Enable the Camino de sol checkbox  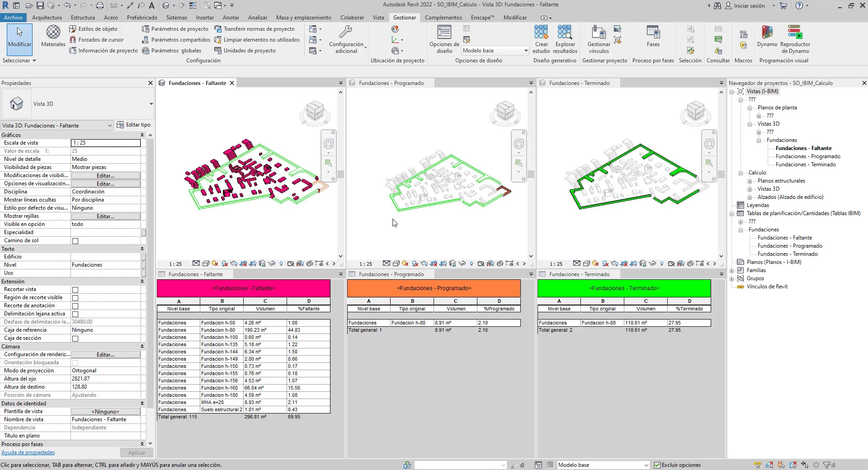click(75, 241)
